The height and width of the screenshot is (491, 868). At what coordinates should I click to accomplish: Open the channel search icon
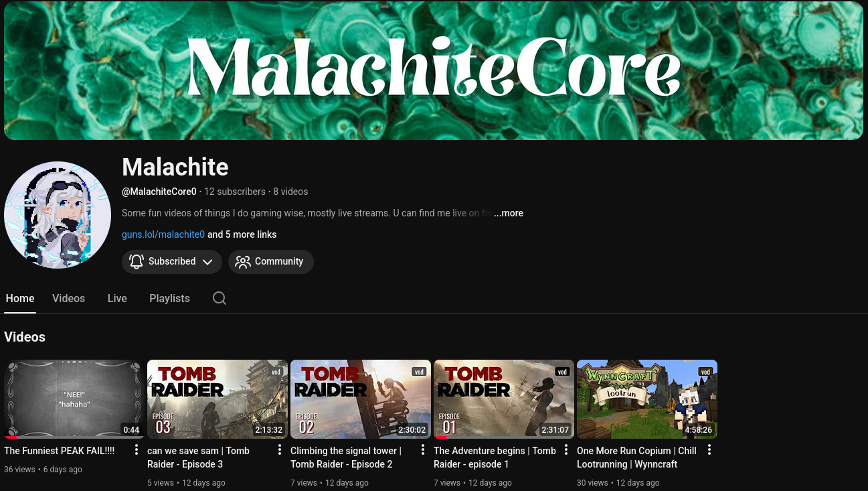pos(219,298)
